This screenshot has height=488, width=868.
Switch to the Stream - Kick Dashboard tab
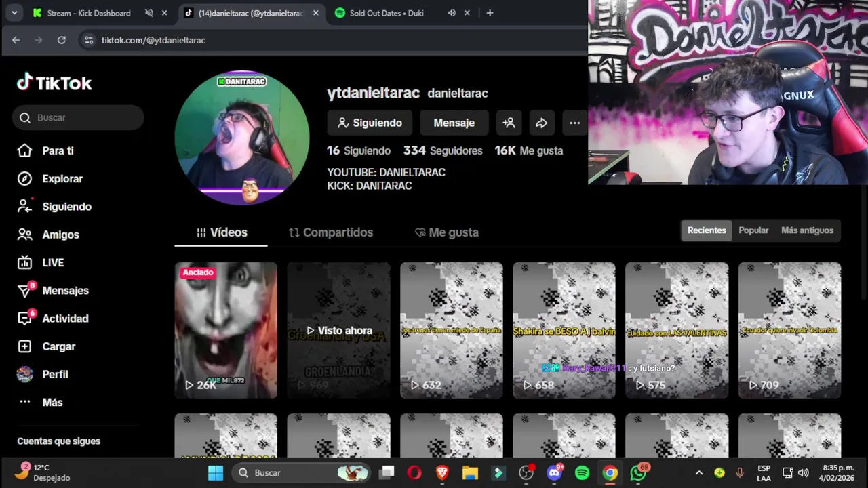pos(89,13)
